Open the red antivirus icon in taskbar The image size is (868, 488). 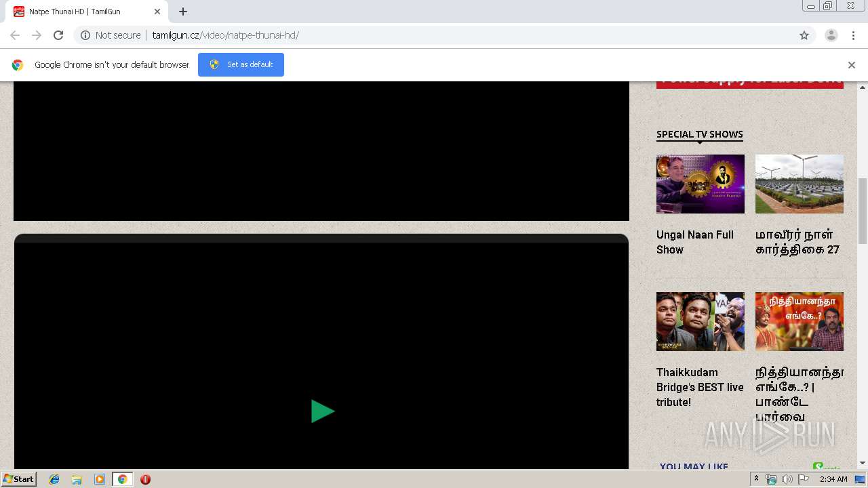click(145, 479)
